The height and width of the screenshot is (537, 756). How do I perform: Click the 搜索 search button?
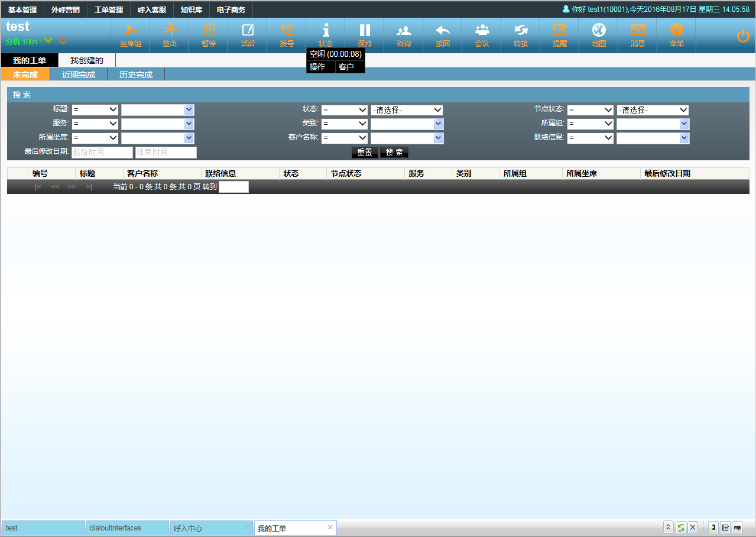tap(394, 152)
